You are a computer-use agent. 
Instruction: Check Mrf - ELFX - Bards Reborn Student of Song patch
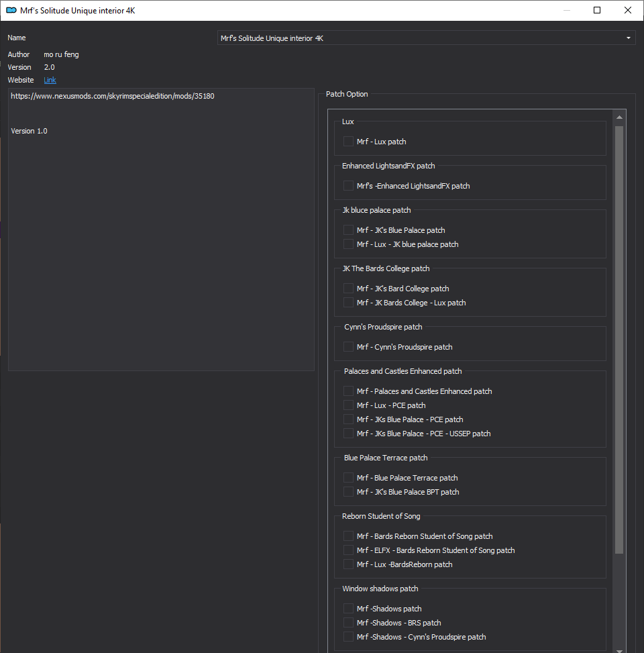coord(348,550)
